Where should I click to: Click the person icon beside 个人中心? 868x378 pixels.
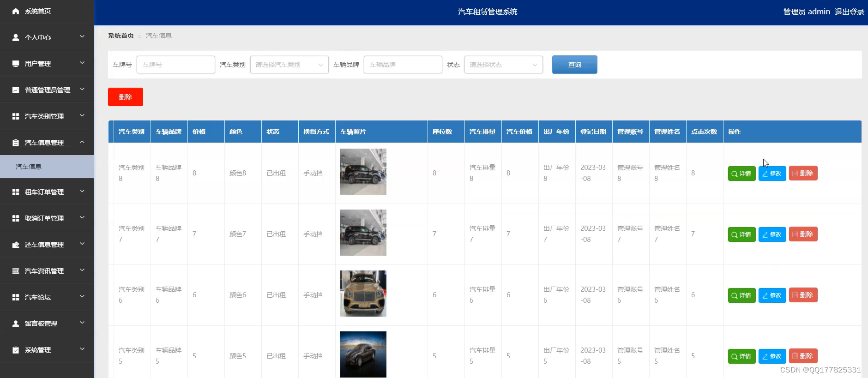[x=16, y=37]
